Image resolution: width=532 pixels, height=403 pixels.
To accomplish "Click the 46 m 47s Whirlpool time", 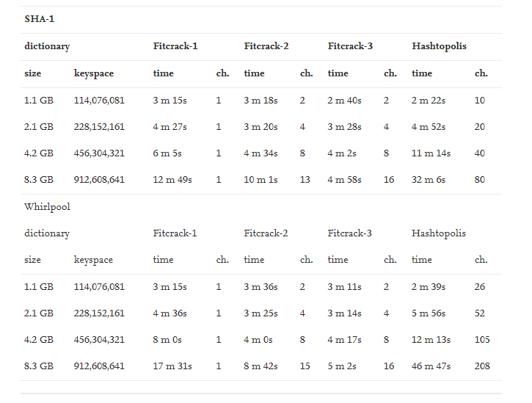I will [431, 366].
